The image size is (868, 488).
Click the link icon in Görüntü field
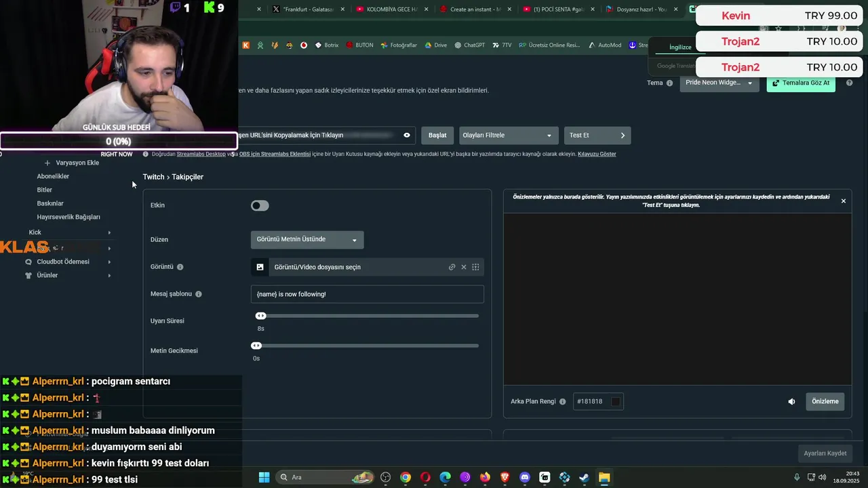[x=452, y=267]
